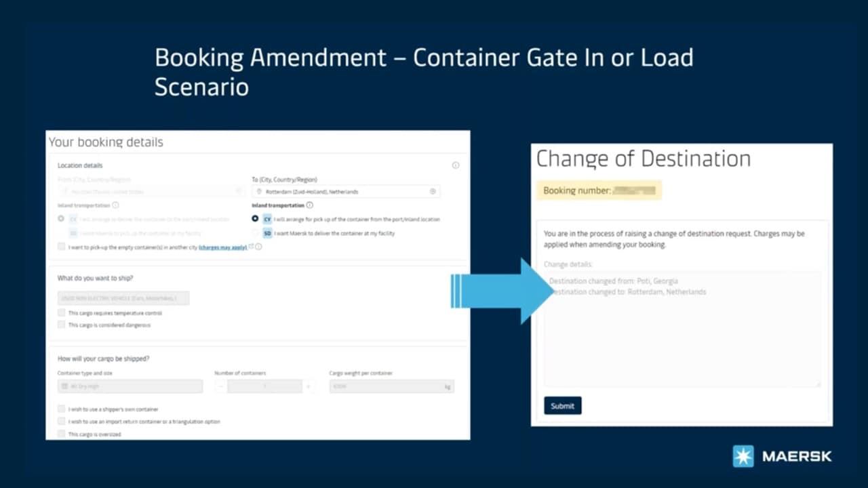Open the Container type and size dropdown
Image resolution: width=868 pixels, height=488 pixels.
[130, 386]
